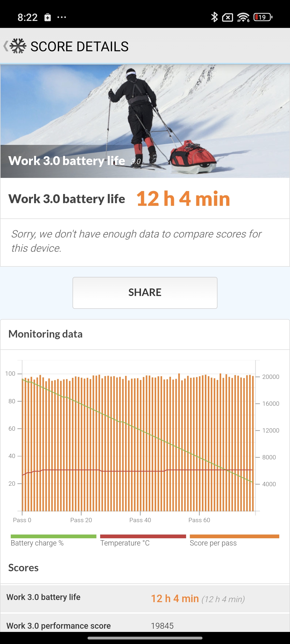Tap the battery saver notification icon
Viewport: 290px width, 644px height.
[48, 17]
